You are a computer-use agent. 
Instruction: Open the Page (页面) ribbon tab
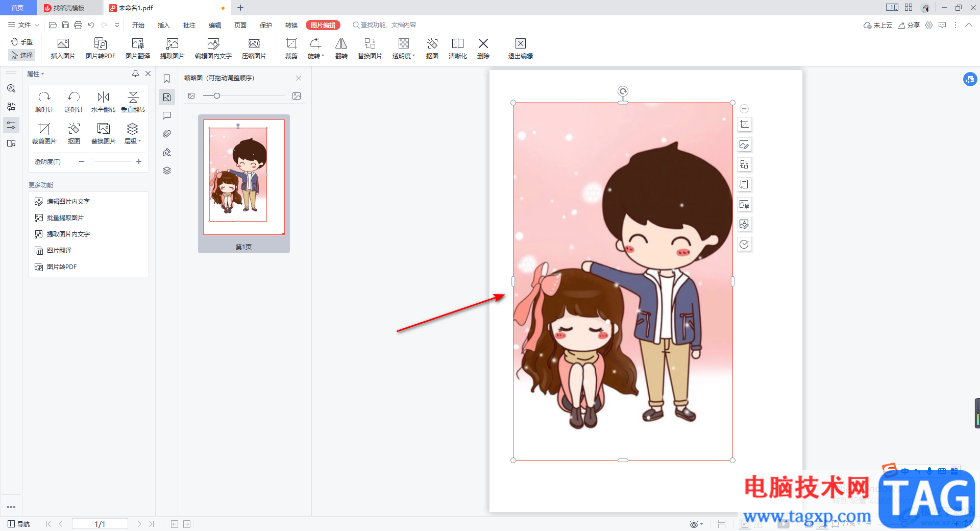pos(240,25)
